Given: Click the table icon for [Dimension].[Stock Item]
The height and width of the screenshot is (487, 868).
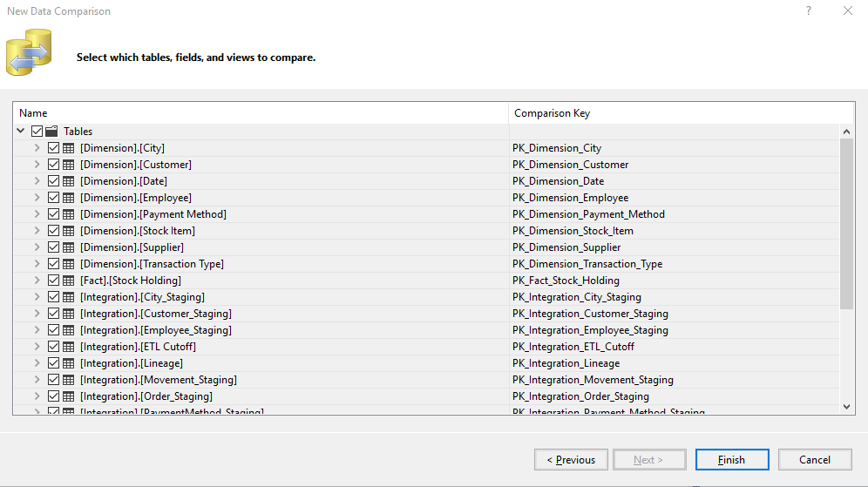Looking at the screenshot, I should coord(69,232).
